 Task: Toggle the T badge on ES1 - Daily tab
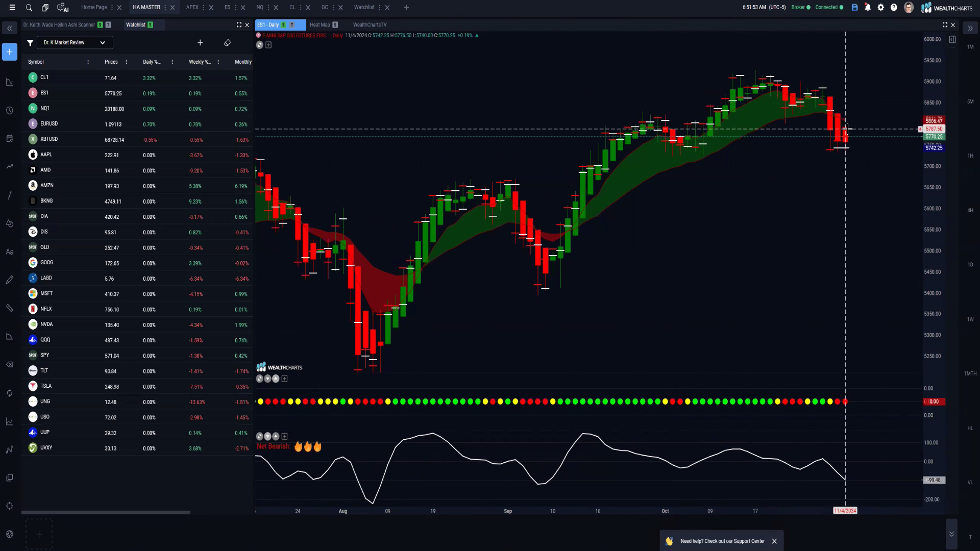[x=292, y=25]
